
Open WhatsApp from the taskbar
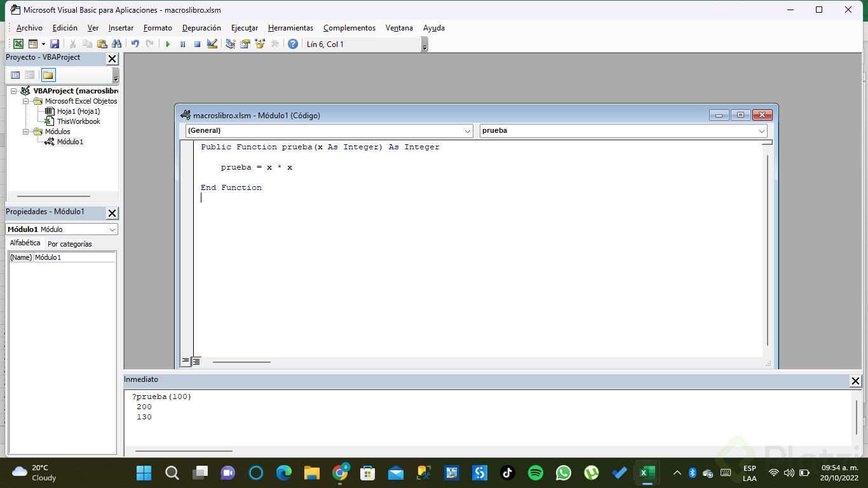(564, 473)
